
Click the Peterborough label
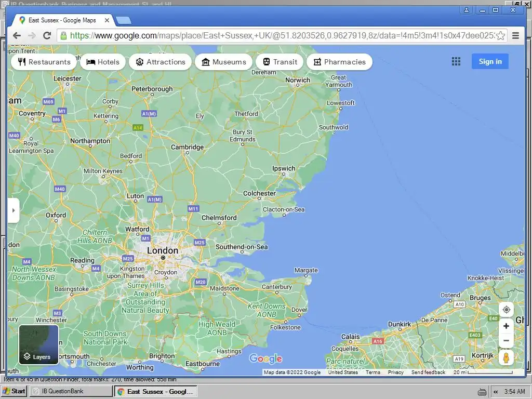pos(152,89)
